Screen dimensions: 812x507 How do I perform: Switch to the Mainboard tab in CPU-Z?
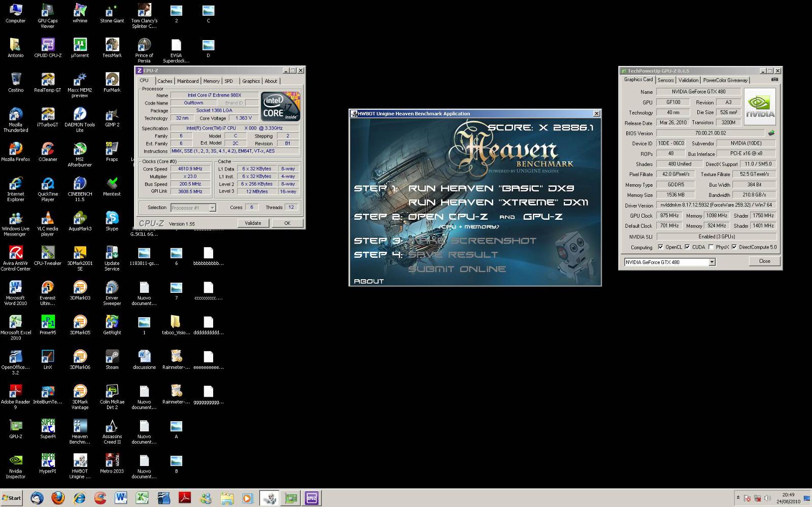(x=188, y=81)
